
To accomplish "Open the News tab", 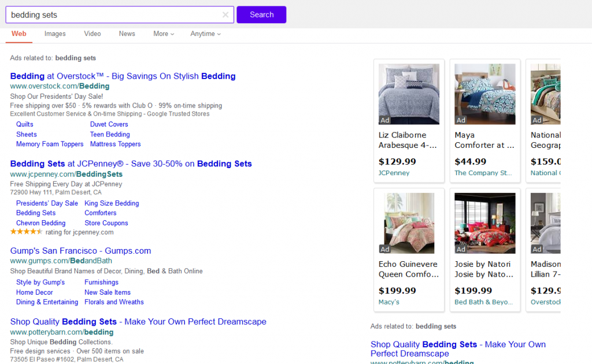I will (127, 34).
